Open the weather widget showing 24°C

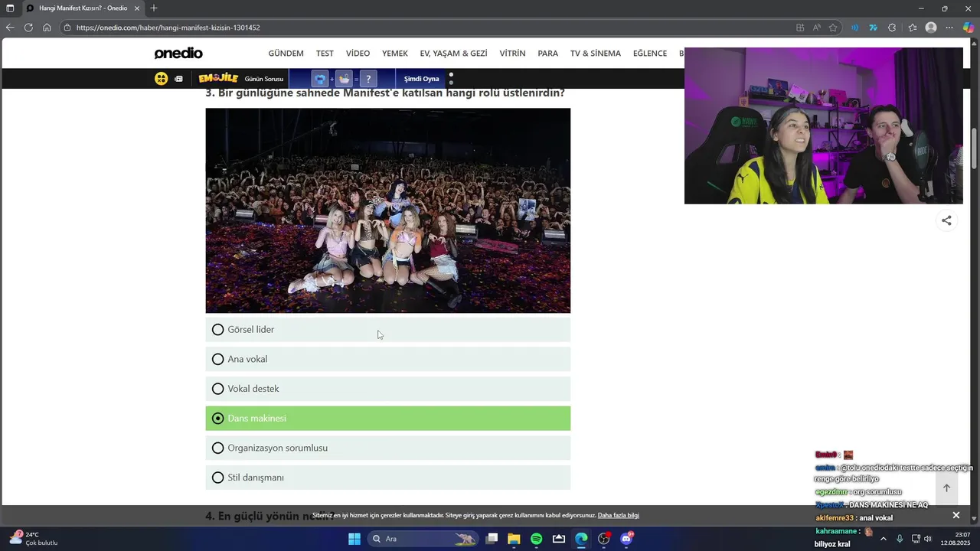coord(34,539)
